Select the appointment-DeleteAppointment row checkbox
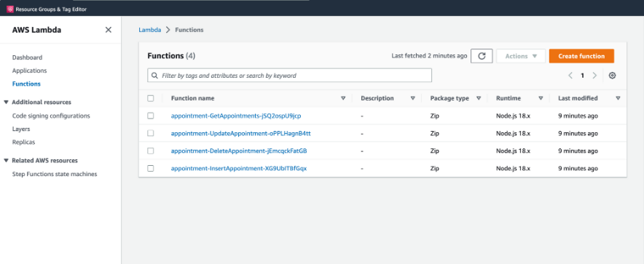 tap(151, 151)
